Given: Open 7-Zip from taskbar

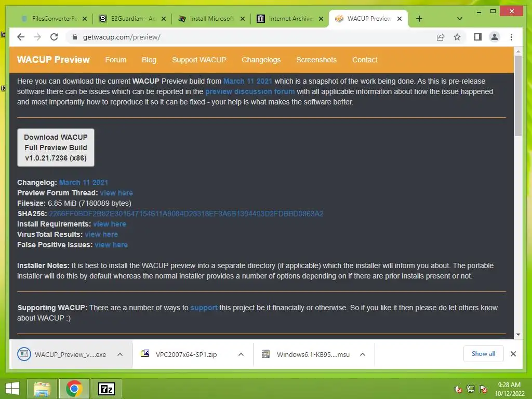Looking at the screenshot, I should click(x=107, y=389).
